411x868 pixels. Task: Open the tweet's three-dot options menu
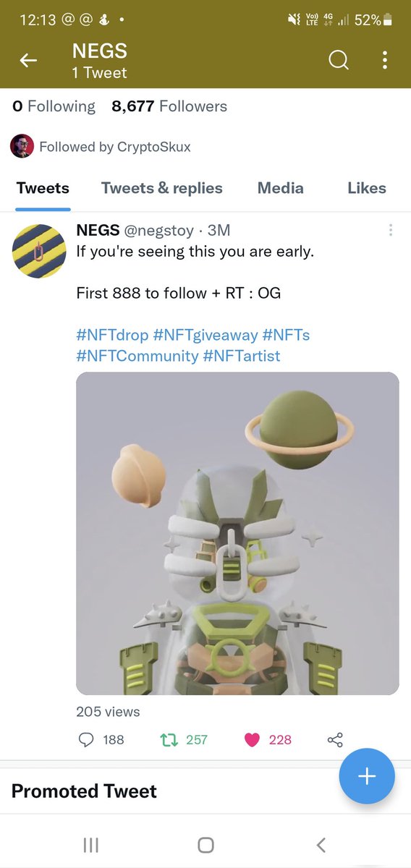point(390,230)
